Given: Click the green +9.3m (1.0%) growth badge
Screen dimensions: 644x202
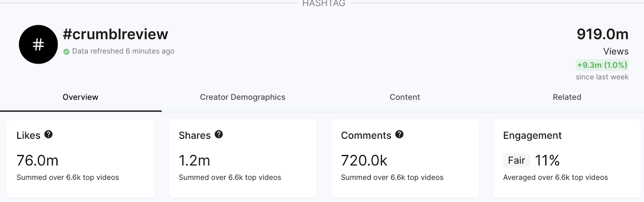Looking at the screenshot, I should 602,65.
